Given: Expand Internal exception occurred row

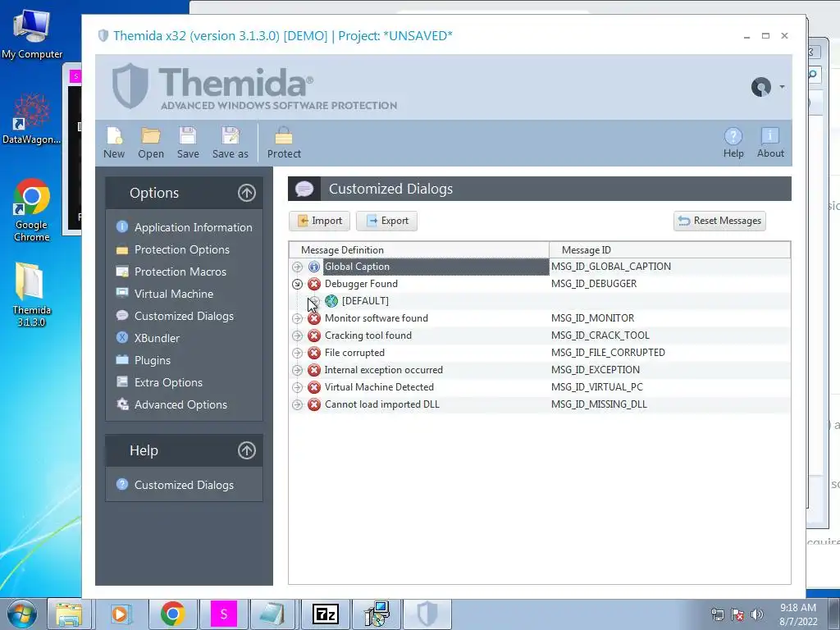Looking at the screenshot, I should (x=297, y=370).
